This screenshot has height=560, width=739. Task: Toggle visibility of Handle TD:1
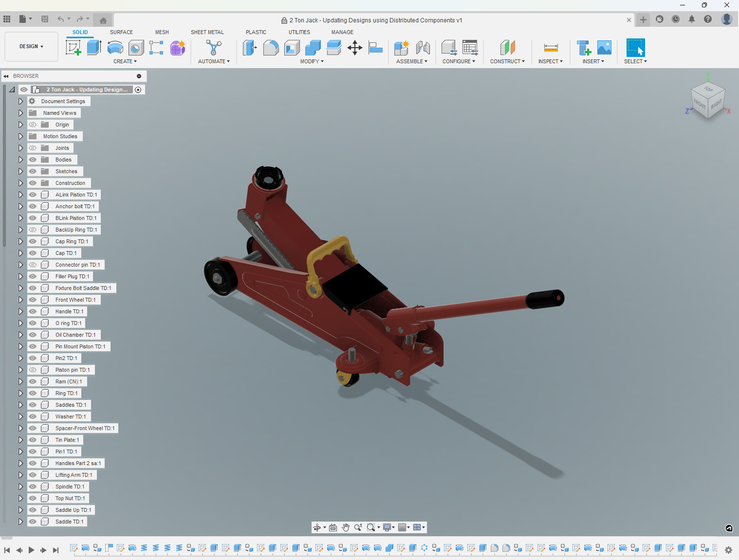coord(33,311)
